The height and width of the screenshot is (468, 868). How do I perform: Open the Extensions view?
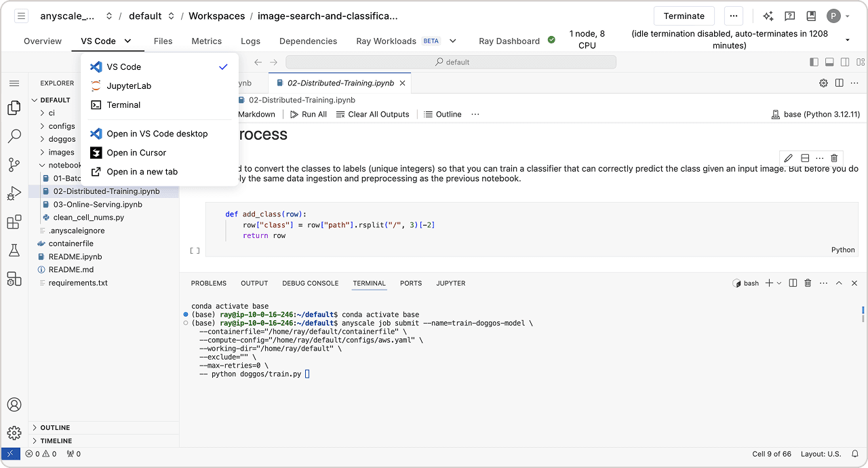[14, 222]
